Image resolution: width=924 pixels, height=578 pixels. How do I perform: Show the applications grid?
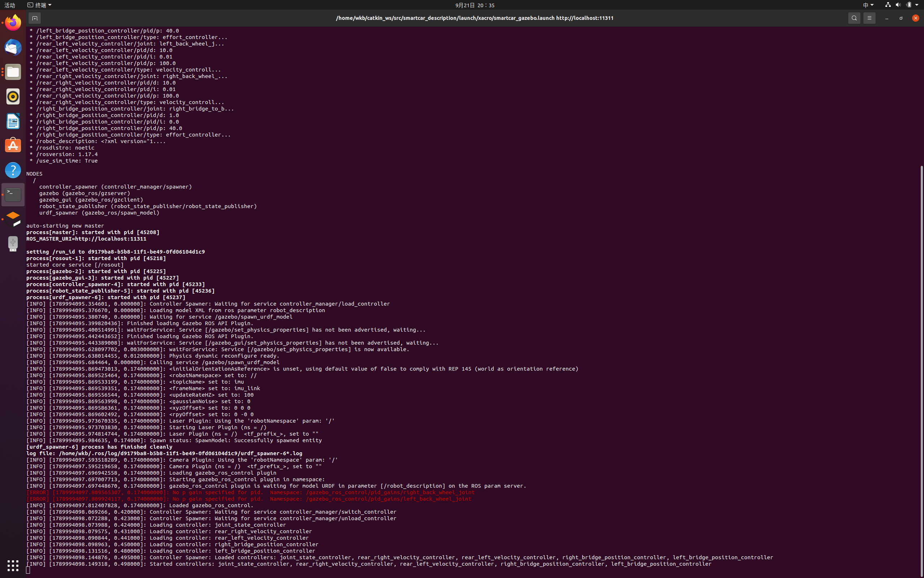click(x=13, y=565)
